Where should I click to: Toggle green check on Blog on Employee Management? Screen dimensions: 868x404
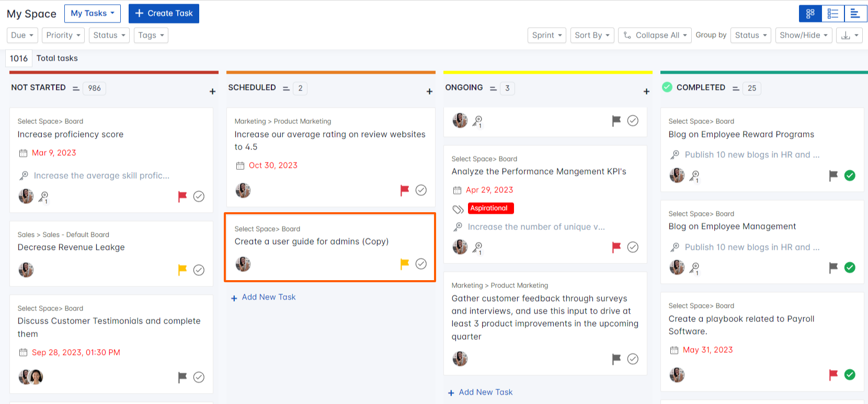[850, 268]
